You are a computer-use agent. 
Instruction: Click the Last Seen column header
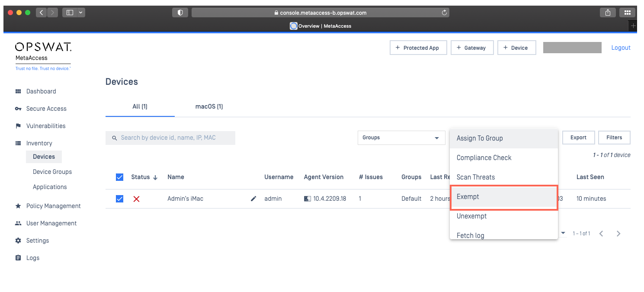point(590,177)
